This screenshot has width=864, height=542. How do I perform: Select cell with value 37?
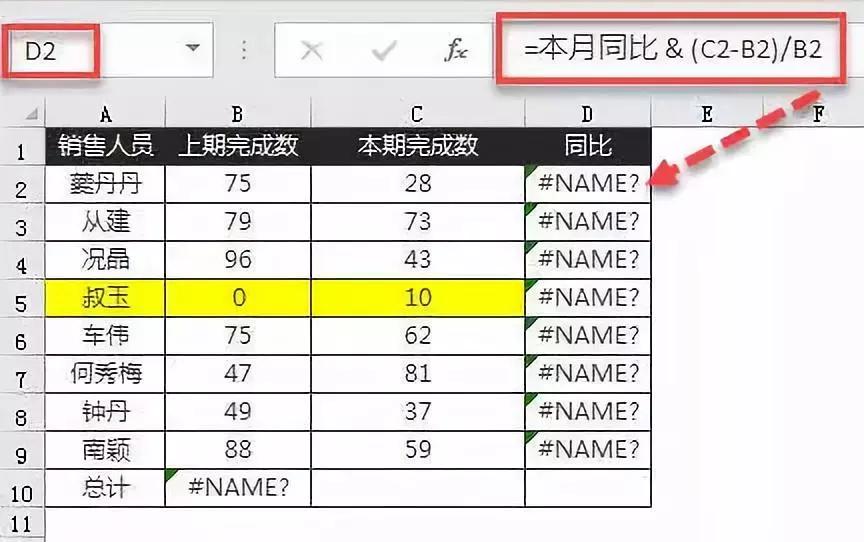pos(418,412)
